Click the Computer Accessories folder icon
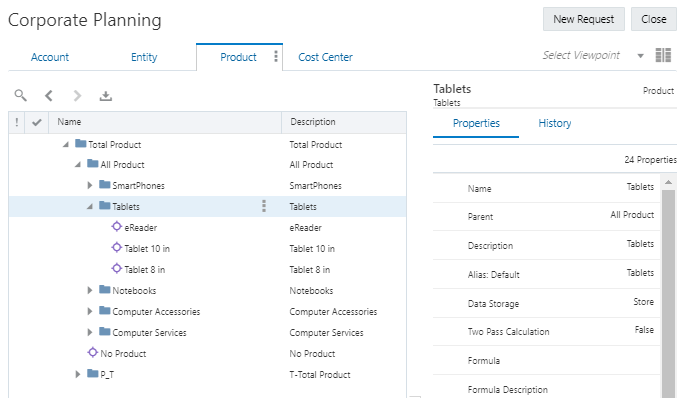This screenshot has width=683, height=398. pyautogui.click(x=105, y=310)
